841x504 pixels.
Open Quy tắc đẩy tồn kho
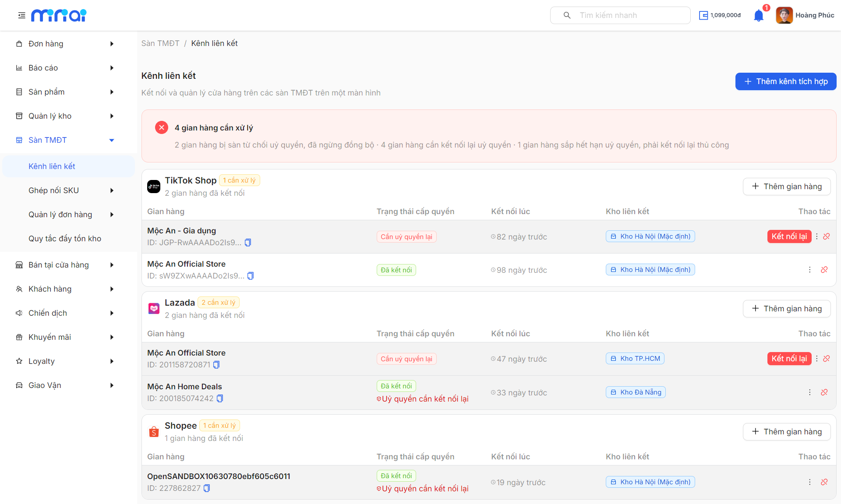pos(65,239)
